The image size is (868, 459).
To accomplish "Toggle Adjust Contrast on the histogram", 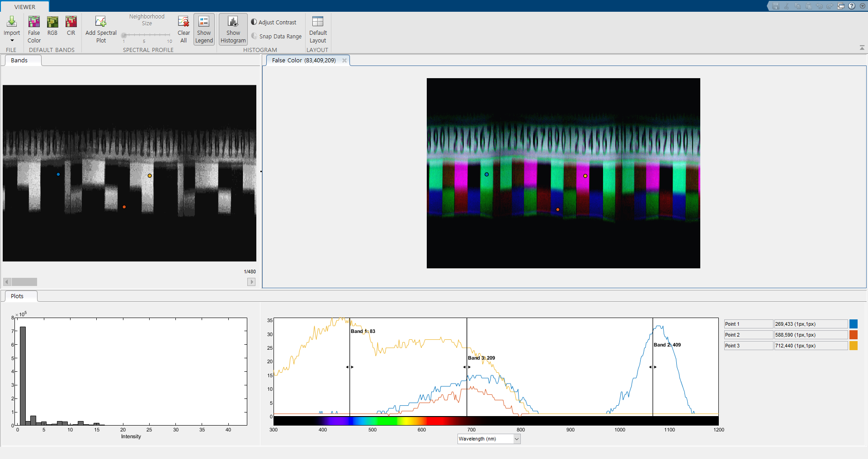I will 274,22.
